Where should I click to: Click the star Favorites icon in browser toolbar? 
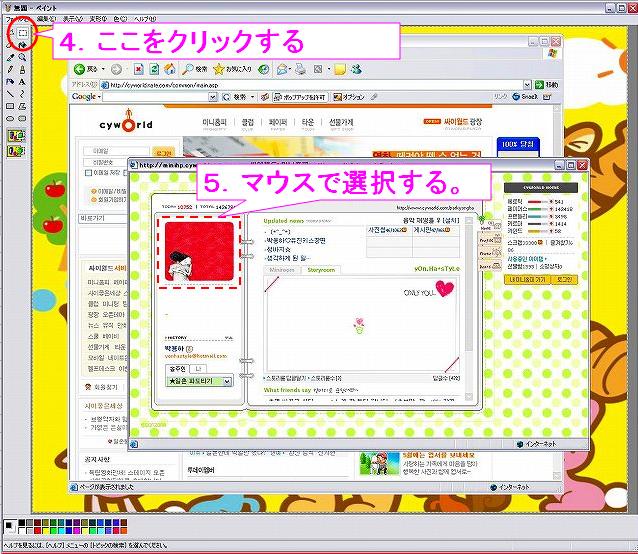[x=219, y=69]
